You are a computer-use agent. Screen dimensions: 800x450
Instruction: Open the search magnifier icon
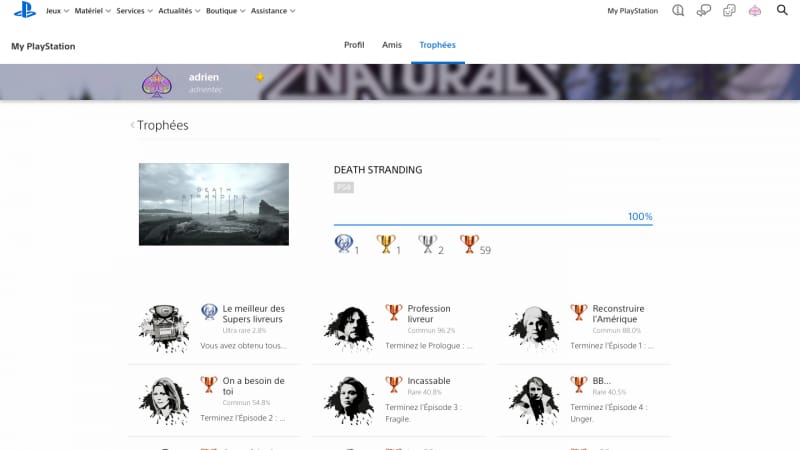782,10
